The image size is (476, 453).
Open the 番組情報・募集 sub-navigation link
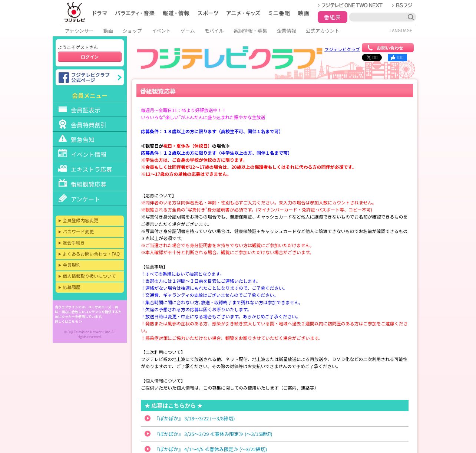(x=250, y=31)
